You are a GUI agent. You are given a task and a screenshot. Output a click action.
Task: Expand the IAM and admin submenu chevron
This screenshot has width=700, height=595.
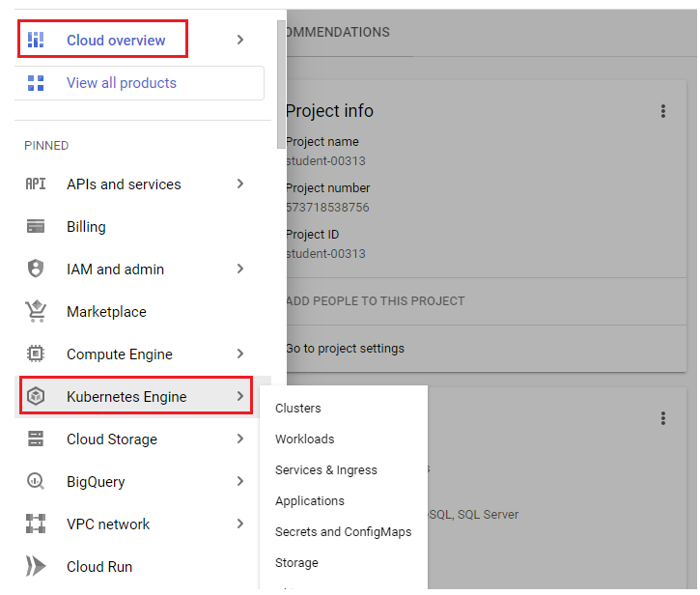pos(240,269)
